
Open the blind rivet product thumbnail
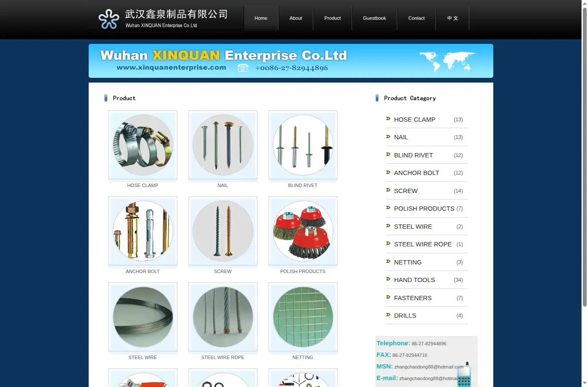[303, 145]
